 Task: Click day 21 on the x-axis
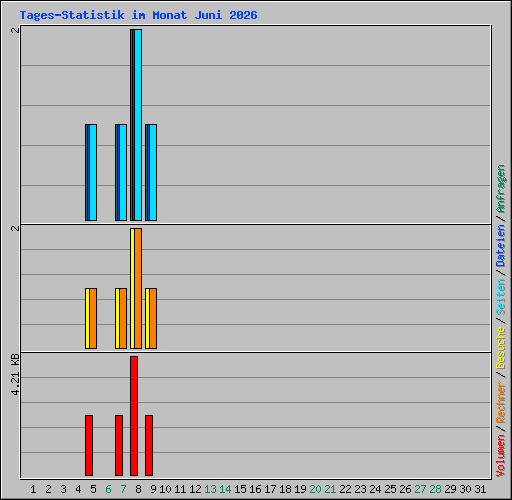click(x=330, y=489)
